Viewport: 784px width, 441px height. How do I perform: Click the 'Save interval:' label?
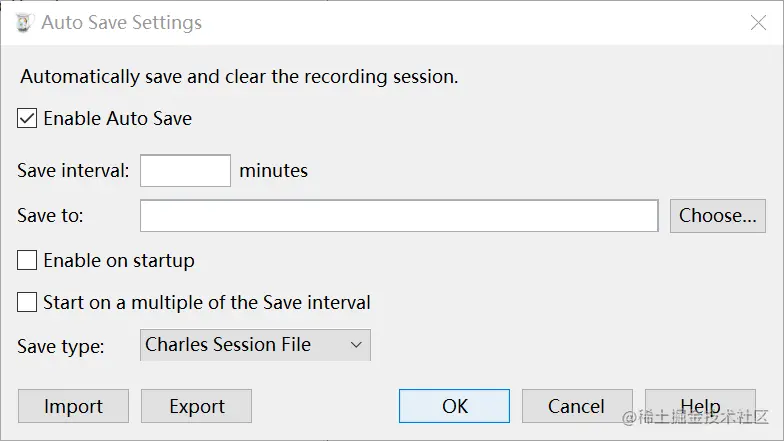click(x=73, y=170)
